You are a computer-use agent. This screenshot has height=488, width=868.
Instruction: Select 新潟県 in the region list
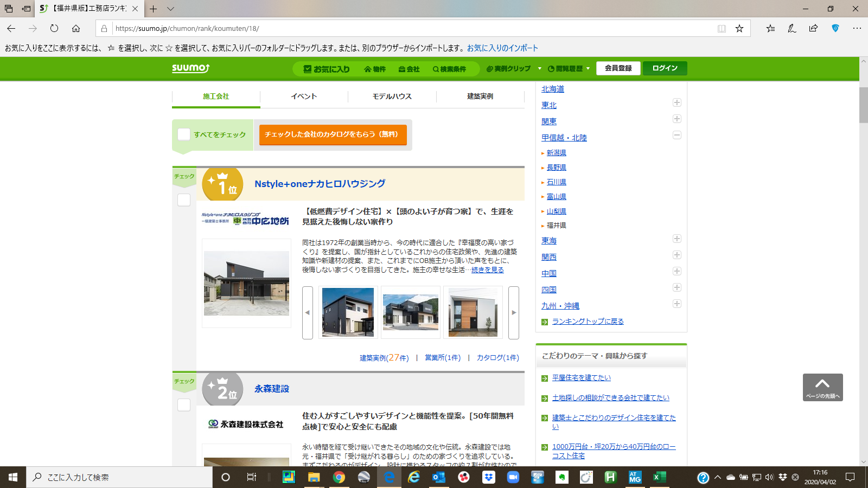coord(557,153)
